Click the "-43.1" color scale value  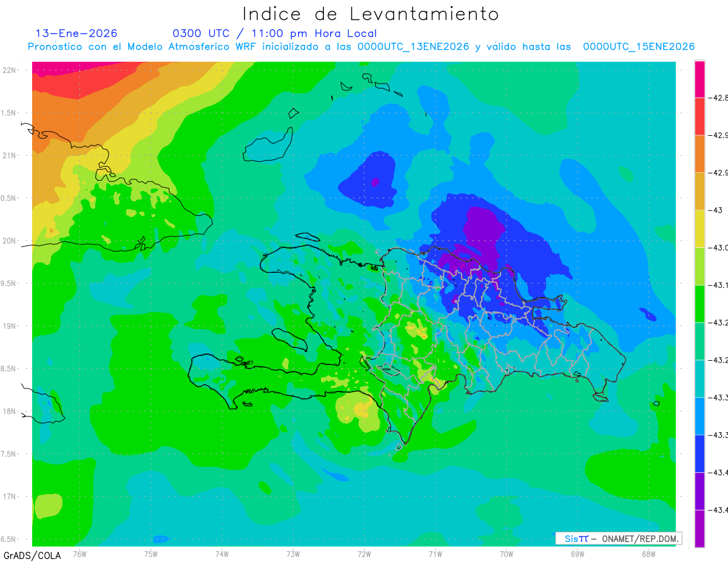click(x=718, y=285)
